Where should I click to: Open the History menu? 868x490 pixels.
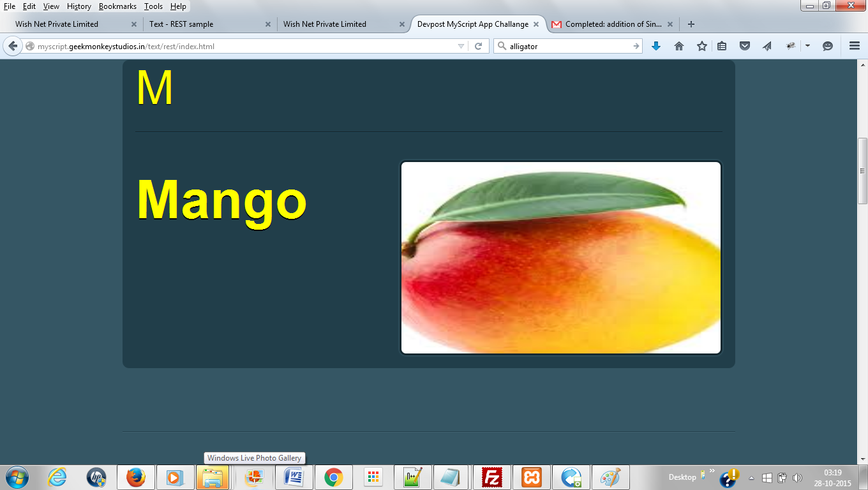[x=79, y=6]
